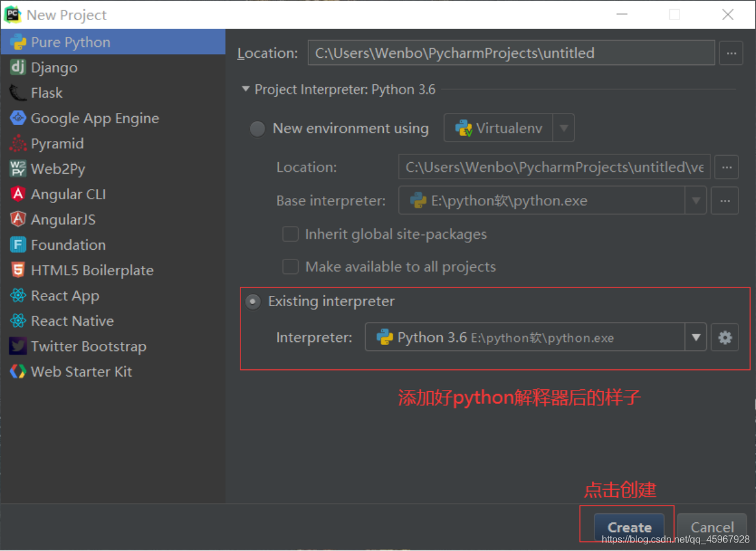The width and height of the screenshot is (756, 551).
Task: Choose Flask project type
Action: click(112, 93)
